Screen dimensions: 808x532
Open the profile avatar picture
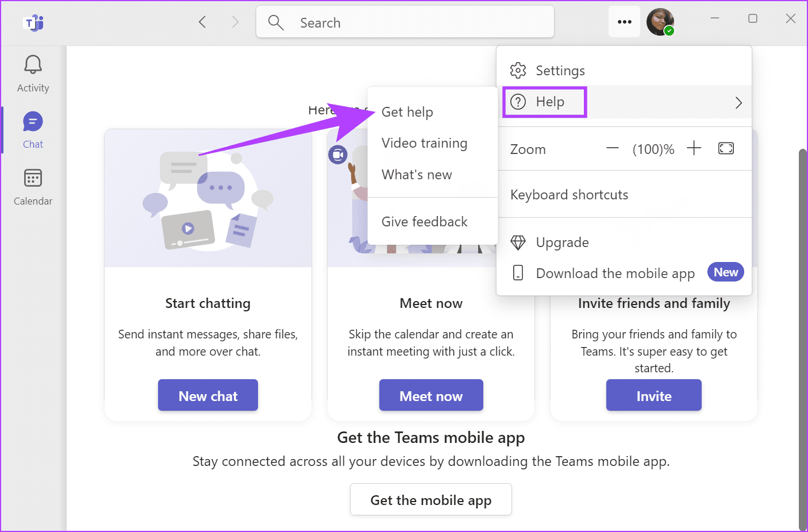coord(660,22)
